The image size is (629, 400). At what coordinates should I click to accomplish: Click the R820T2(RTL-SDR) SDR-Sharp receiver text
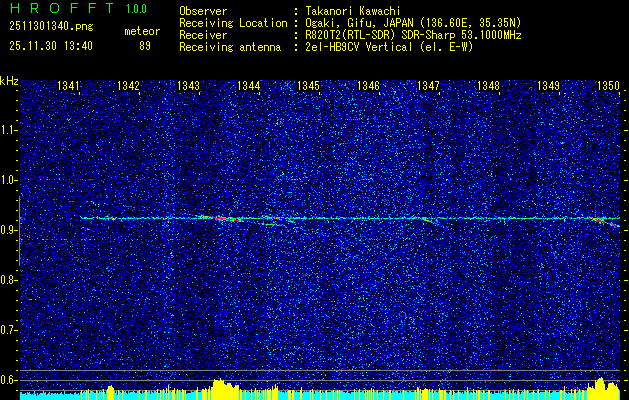[413, 35]
